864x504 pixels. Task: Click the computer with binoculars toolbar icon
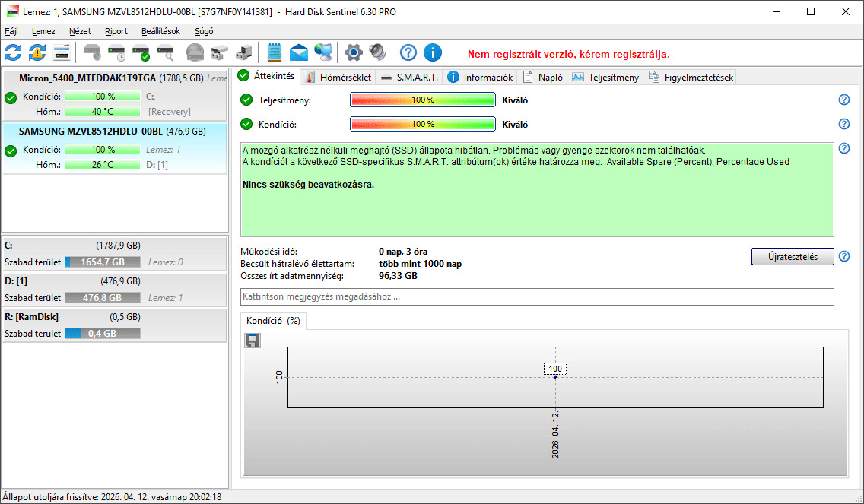tap(243, 53)
